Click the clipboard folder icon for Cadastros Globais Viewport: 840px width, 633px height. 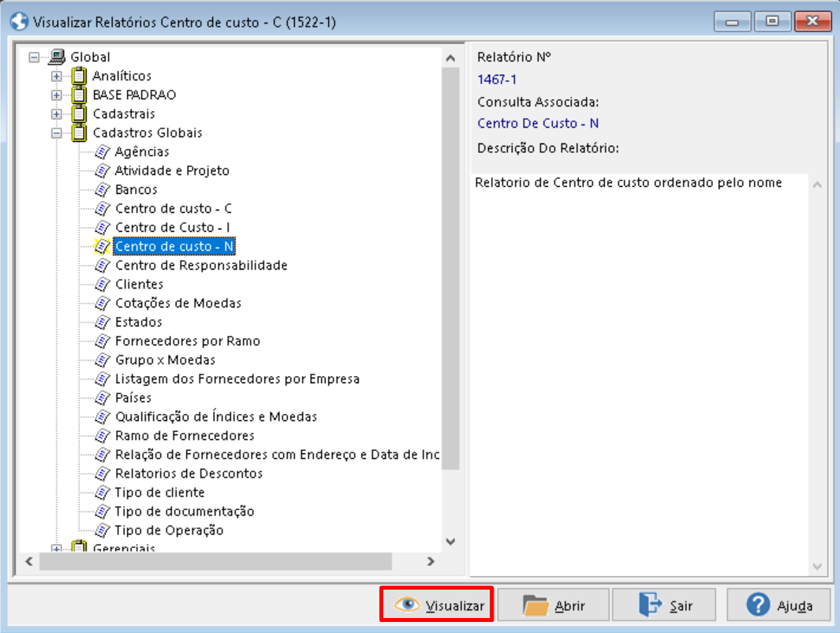click(x=79, y=132)
